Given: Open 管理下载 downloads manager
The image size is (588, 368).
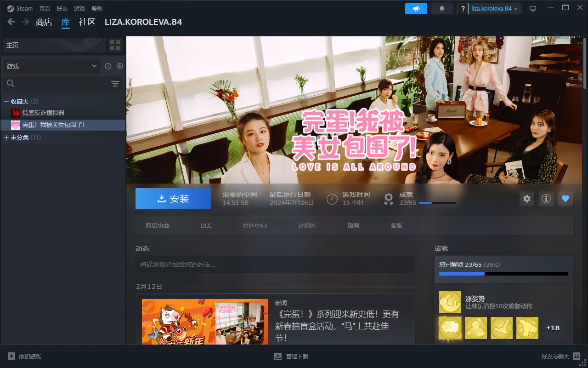Looking at the screenshot, I should [x=291, y=356].
